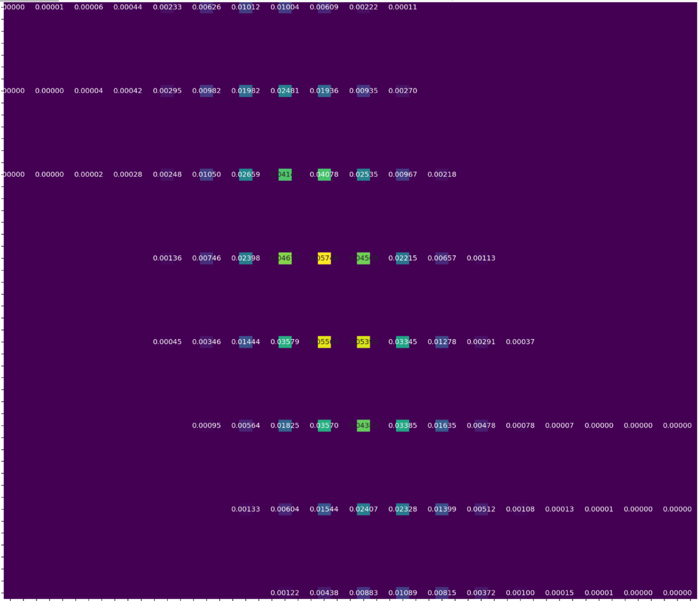Image resolution: width=700 pixels, height=601 pixels.
Task: Select the cell showing 0.02215
Action: 402,258
